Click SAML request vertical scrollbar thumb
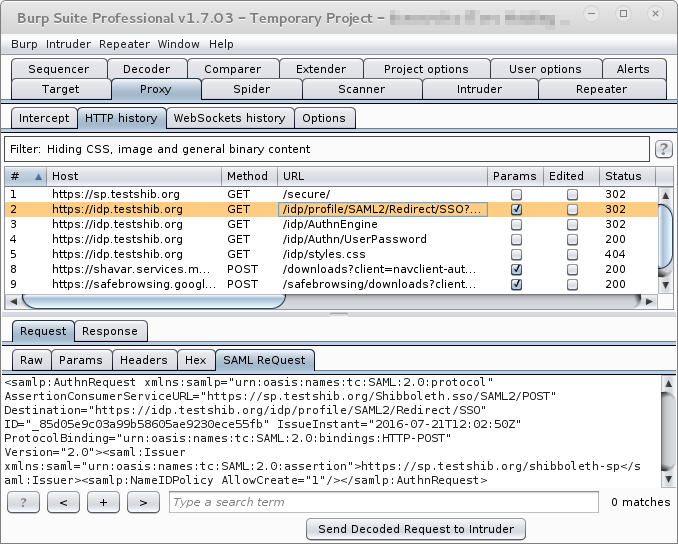Image resolution: width=678 pixels, height=544 pixels. tap(668, 430)
